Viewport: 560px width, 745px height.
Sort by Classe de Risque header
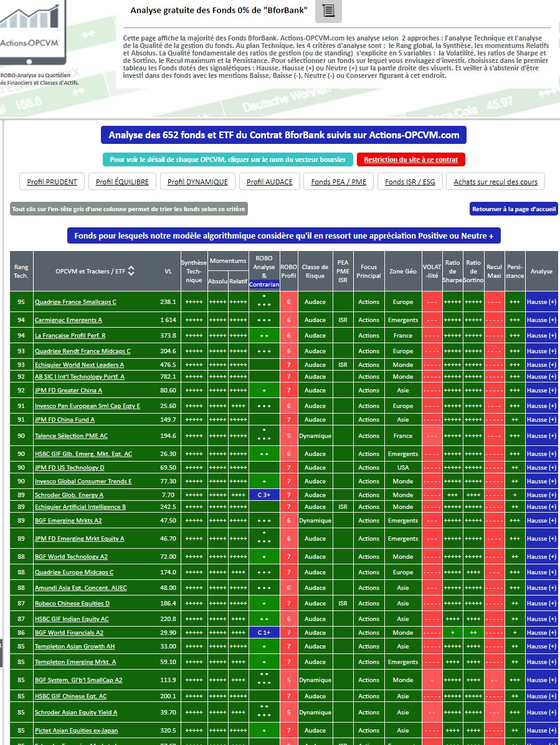pyautogui.click(x=315, y=272)
